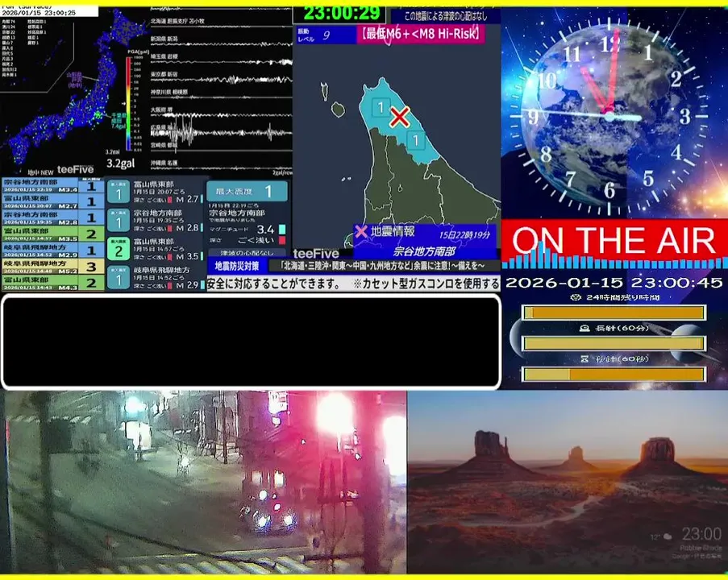This screenshot has width=728, height=580.
Task: Open the 岐阜県飛騨地方 1月15日 14:52ごろ card
Action: coord(156,277)
